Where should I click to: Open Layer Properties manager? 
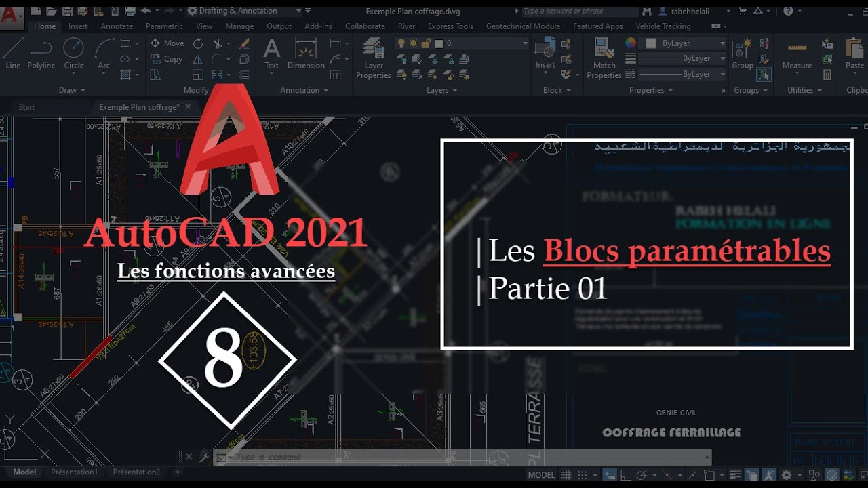click(x=374, y=58)
